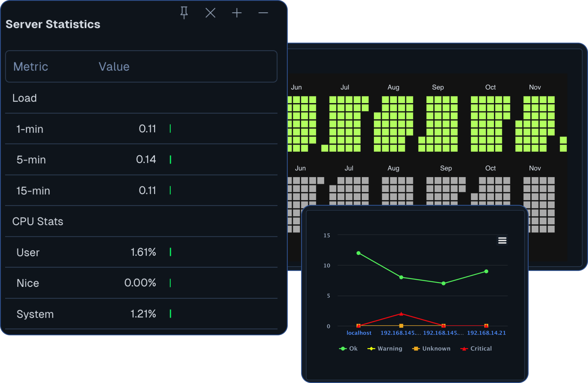
Task: Open the chart hamburger menu
Action: [x=502, y=240]
